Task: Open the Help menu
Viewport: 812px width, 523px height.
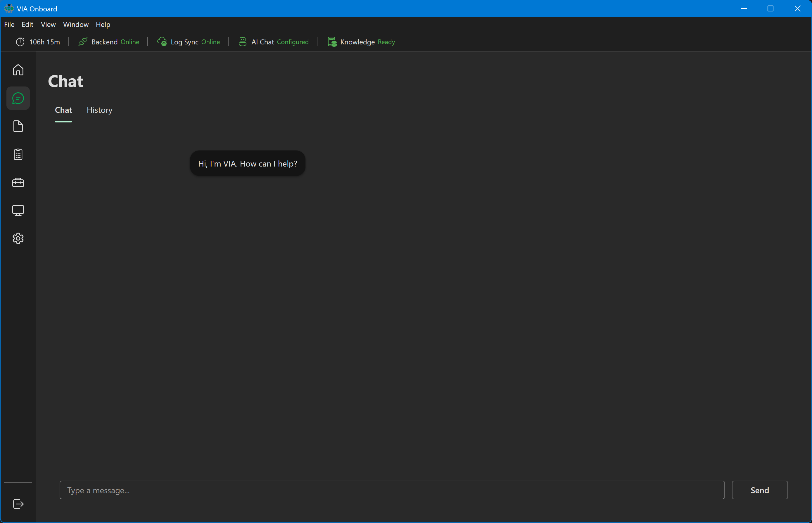Action: (103, 25)
